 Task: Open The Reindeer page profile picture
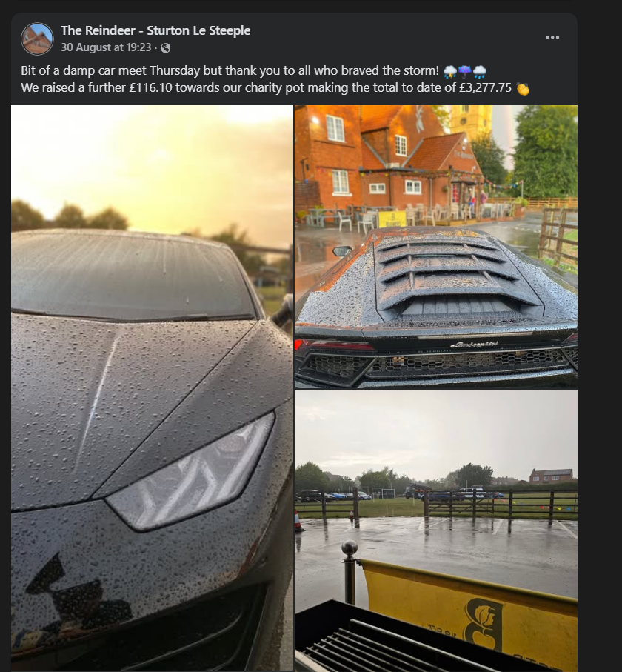coord(37,39)
